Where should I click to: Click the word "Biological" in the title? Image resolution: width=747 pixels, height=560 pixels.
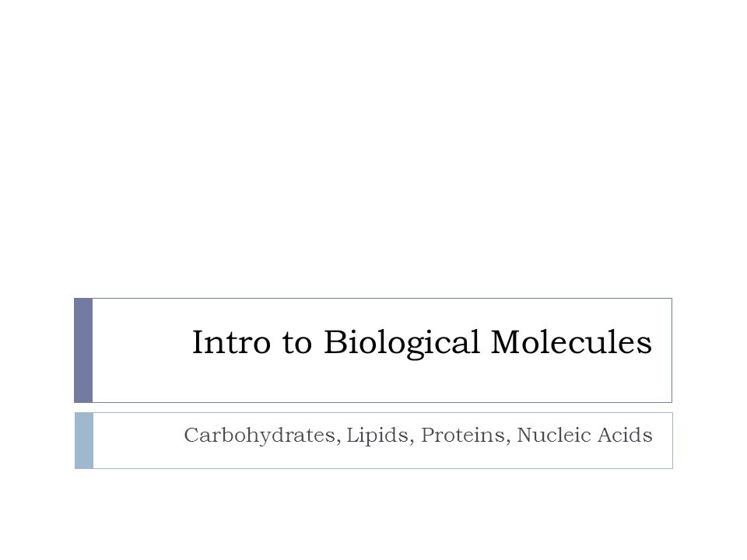pyautogui.click(x=402, y=343)
